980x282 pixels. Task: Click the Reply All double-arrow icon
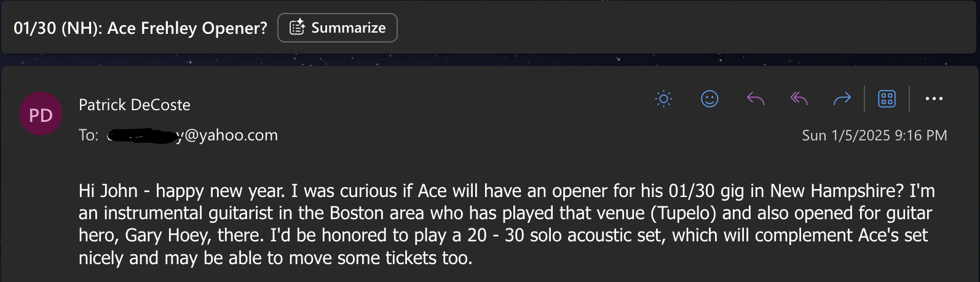coord(799,99)
